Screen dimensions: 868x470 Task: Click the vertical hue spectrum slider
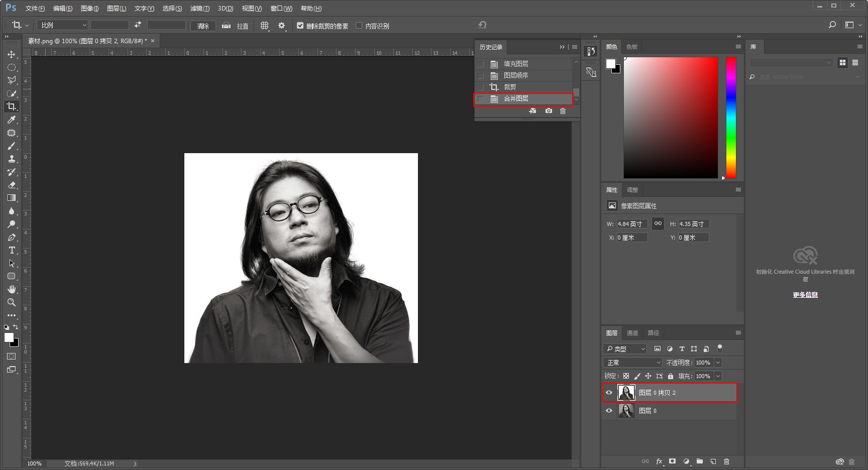coord(731,117)
